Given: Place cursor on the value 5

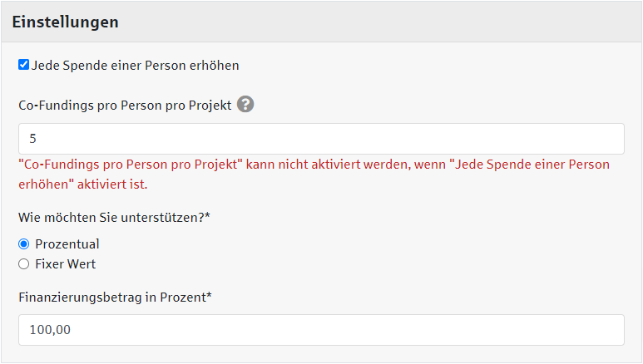Looking at the screenshot, I should 33,139.
